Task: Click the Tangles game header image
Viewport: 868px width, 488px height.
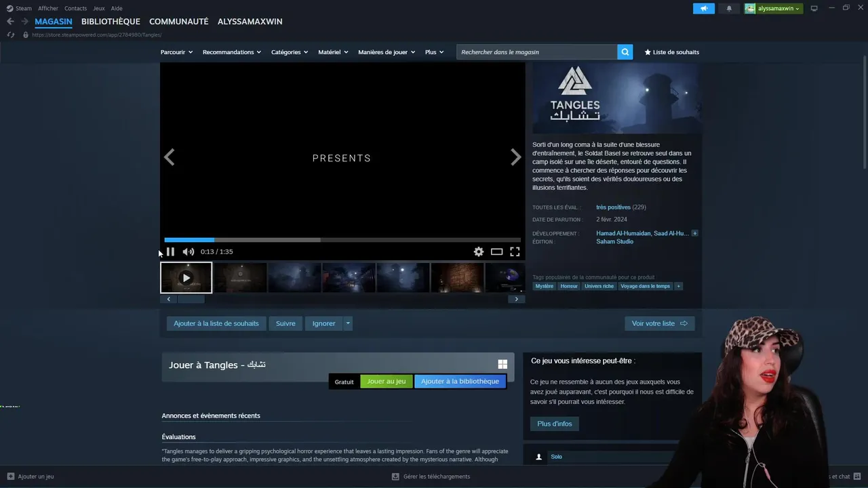Action: [617, 99]
